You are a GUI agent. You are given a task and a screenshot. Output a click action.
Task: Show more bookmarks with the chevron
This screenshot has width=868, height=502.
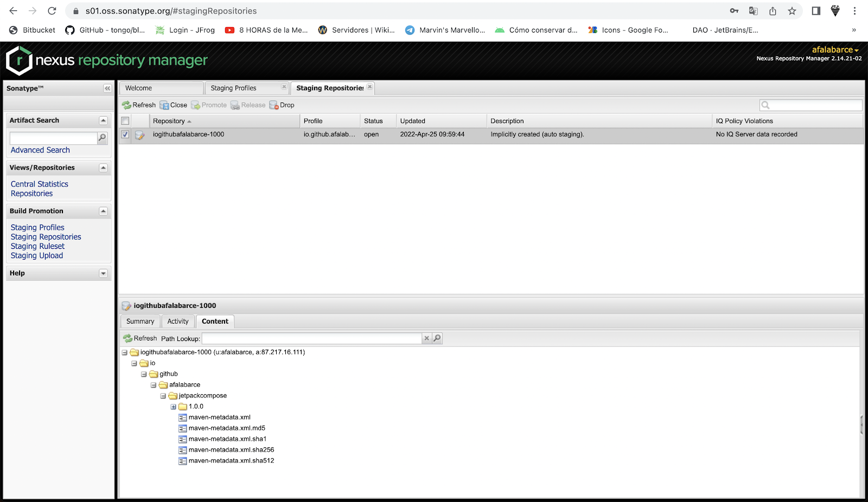point(854,30)
